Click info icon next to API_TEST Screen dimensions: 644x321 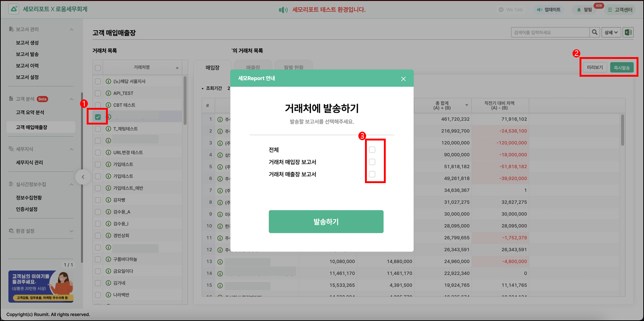tap(108, 93)
